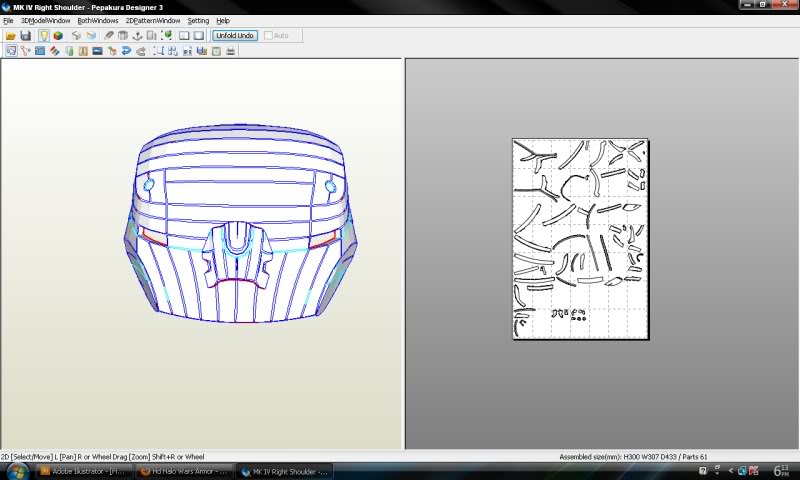
Task: Click the Open file folder icon
Action: (x=10, y=36)
